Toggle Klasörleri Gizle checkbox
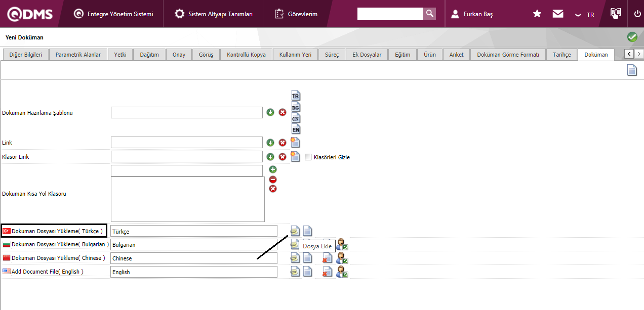 (308, 157)
